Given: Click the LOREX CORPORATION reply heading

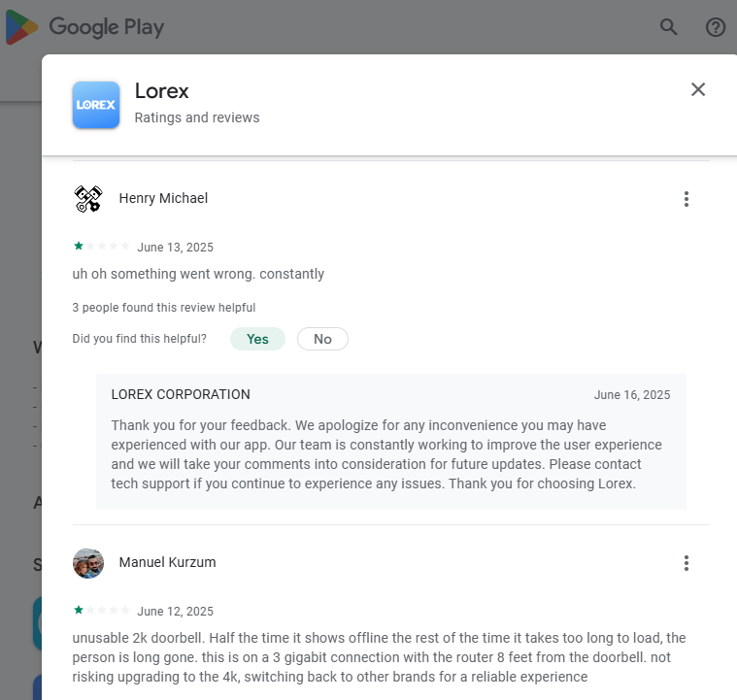Looking at the screenshot, I should 181,394.
